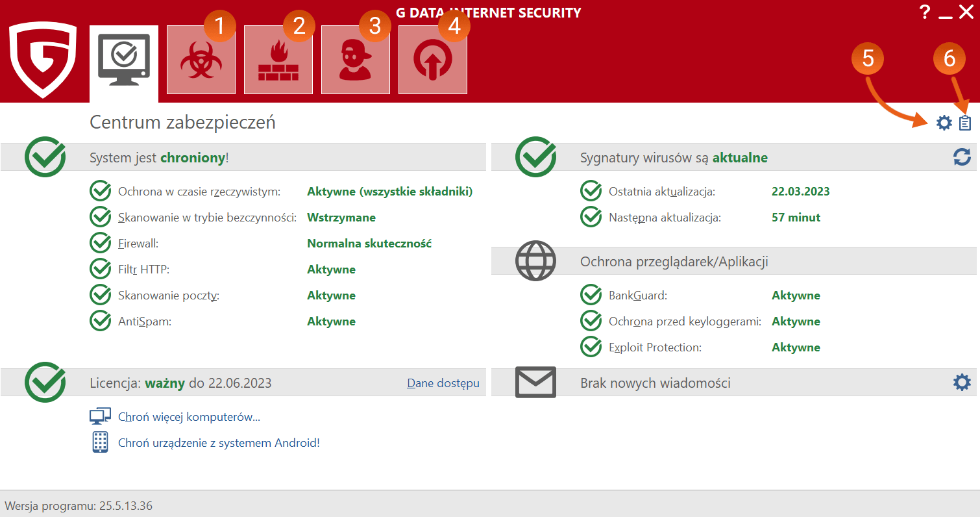Open the Firewall status options
Screen dimensions: 980x517
point(138,244)
